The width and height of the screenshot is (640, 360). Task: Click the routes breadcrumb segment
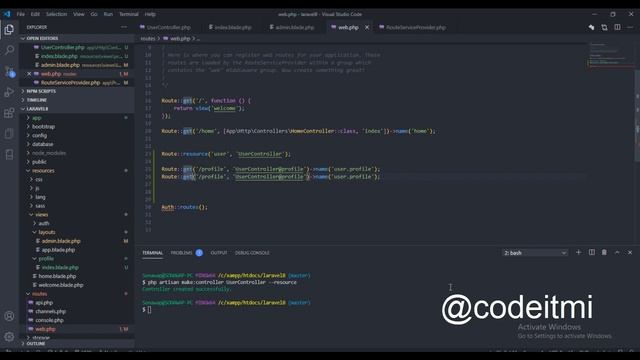(x=148, y=39)
